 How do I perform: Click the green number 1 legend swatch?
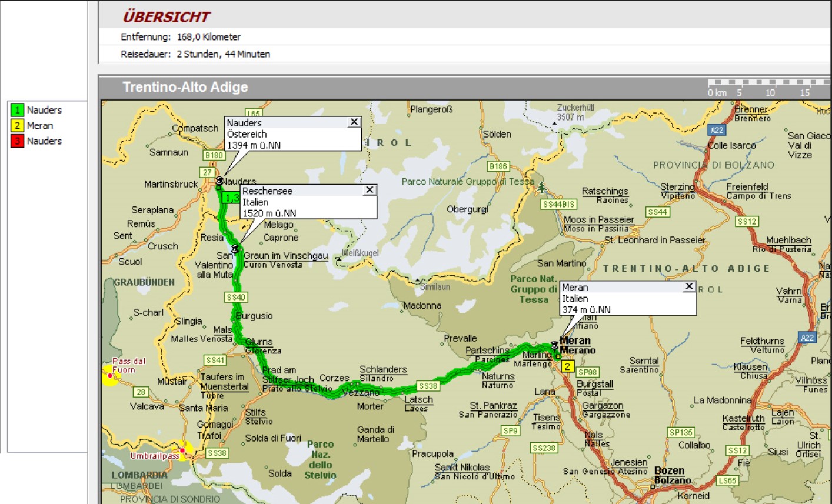(17, 110)
